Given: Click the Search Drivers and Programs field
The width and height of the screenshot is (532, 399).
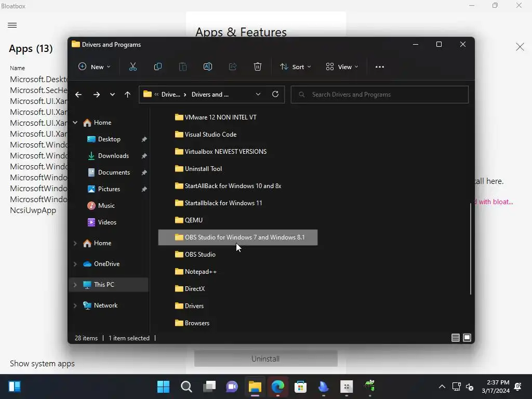Looking at the screenshot, I should (x=380, y=95).
